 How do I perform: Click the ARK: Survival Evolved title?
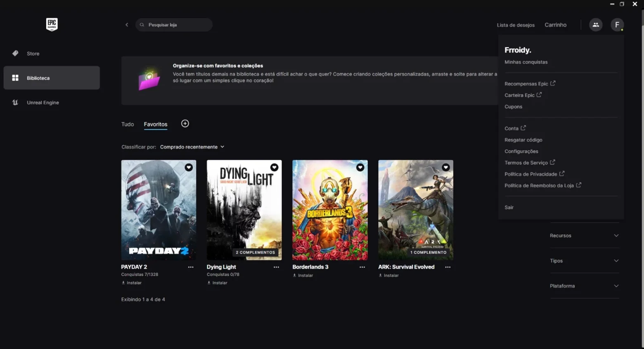pos(406,267)
